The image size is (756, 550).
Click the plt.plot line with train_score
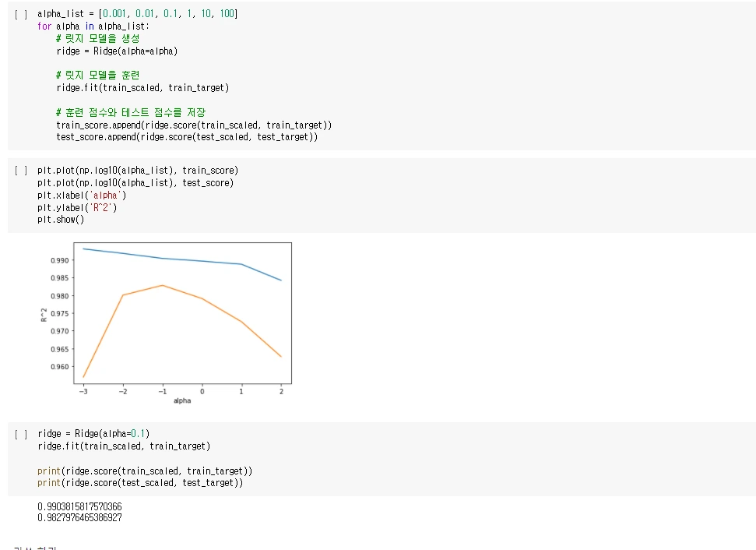(138, 171)
